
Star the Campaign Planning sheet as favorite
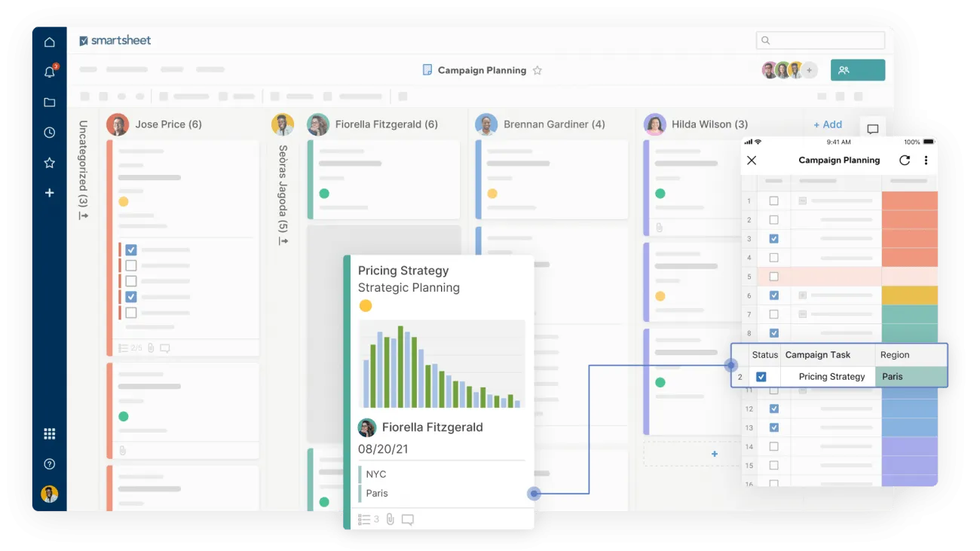[x=537, y=70]
